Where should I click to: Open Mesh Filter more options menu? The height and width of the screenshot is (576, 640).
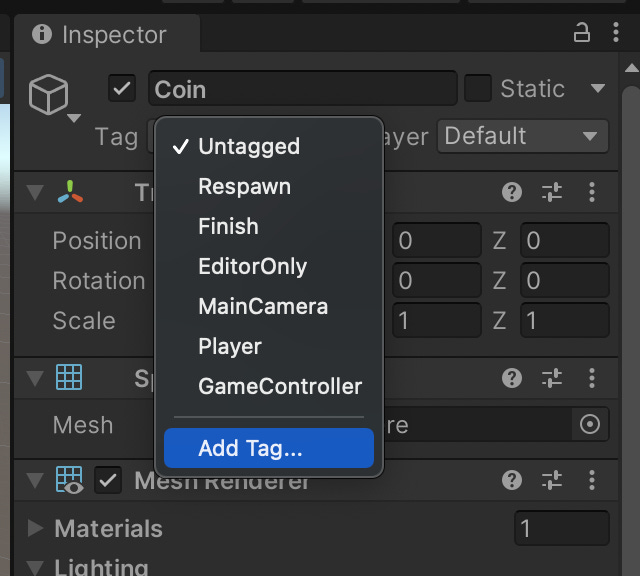click(592, 378)
